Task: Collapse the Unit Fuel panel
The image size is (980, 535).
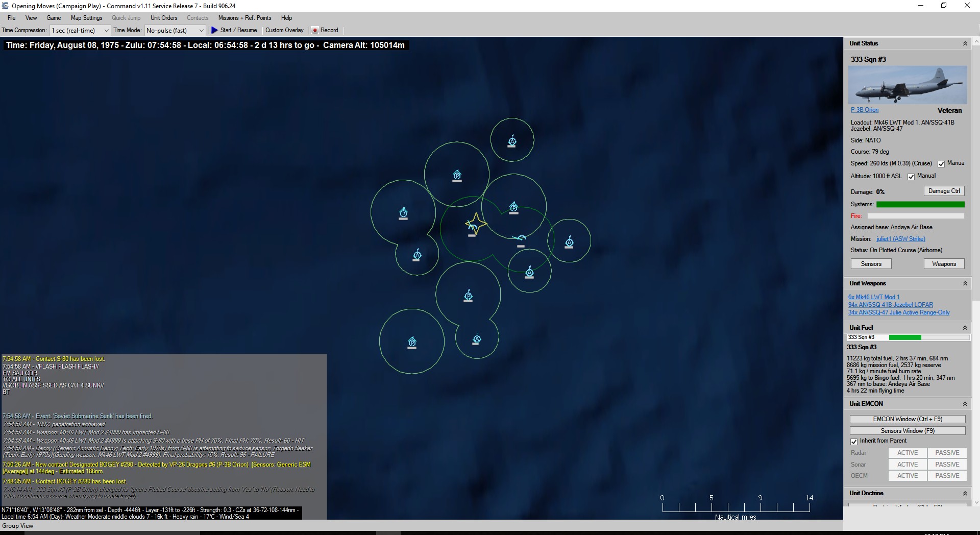Action: 965,328
